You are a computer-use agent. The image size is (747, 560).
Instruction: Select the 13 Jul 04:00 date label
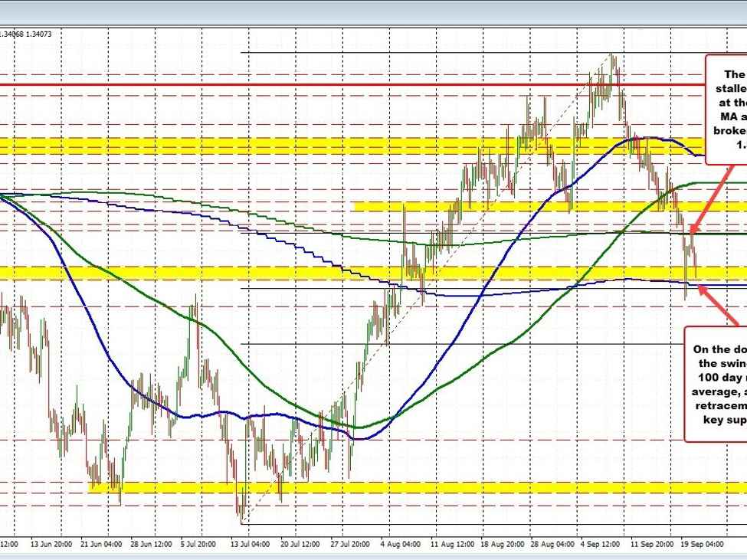click(x=250, y=543)
